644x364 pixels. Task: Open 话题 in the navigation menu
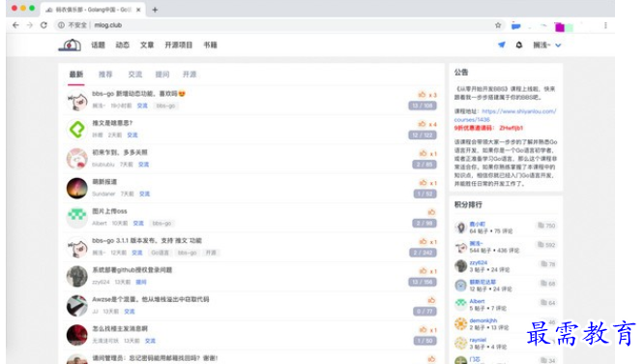coord(99,45)
